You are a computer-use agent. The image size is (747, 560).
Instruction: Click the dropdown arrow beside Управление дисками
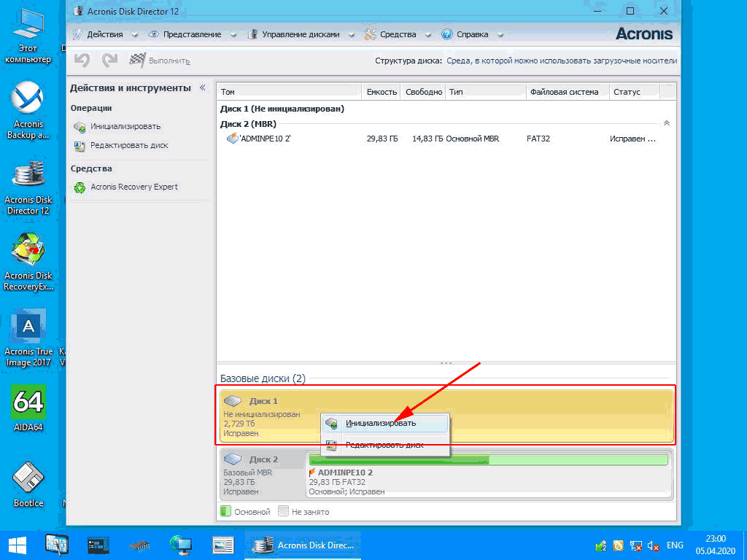[x=352, y=35]
